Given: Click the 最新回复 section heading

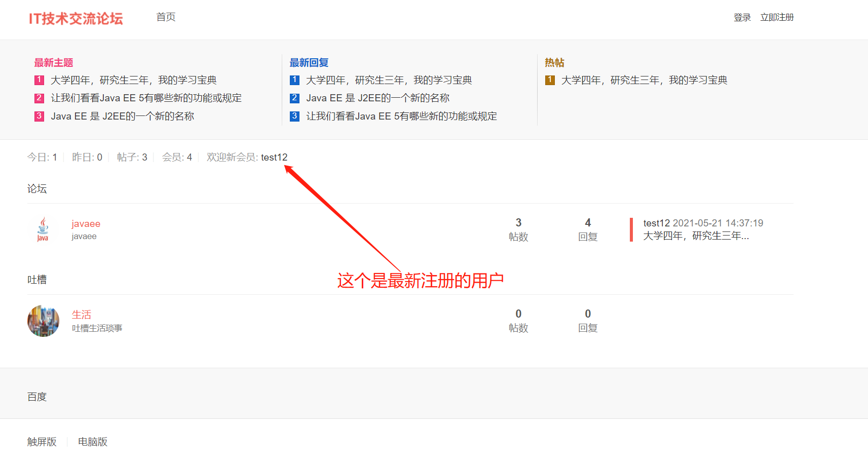Looking at the screenshot, I should pyautogui.click(x=309, y=62).
